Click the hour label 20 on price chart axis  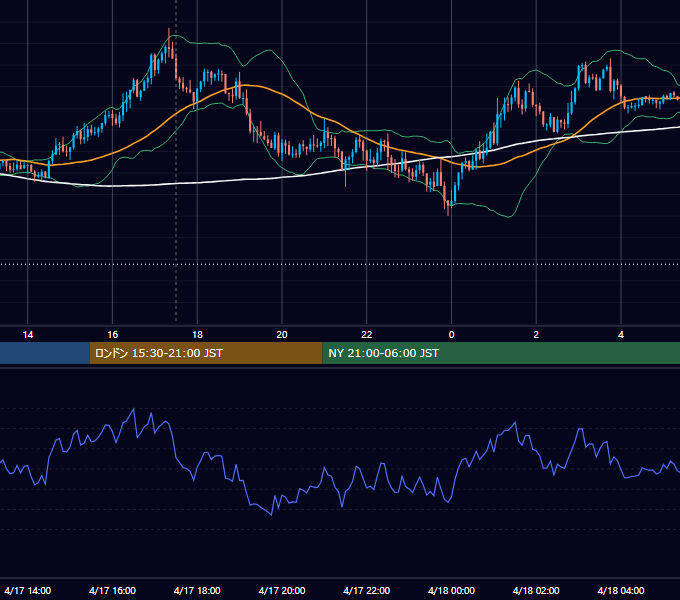[282, 335]
